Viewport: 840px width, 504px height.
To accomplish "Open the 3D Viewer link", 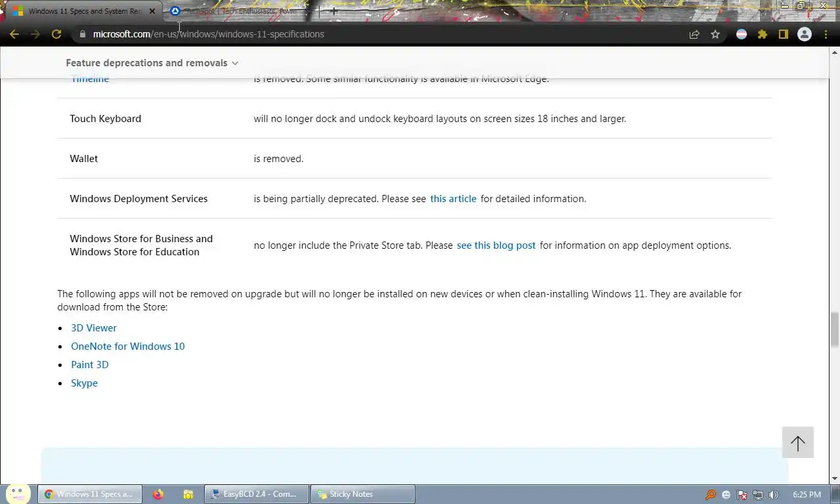I will [94, 328].
